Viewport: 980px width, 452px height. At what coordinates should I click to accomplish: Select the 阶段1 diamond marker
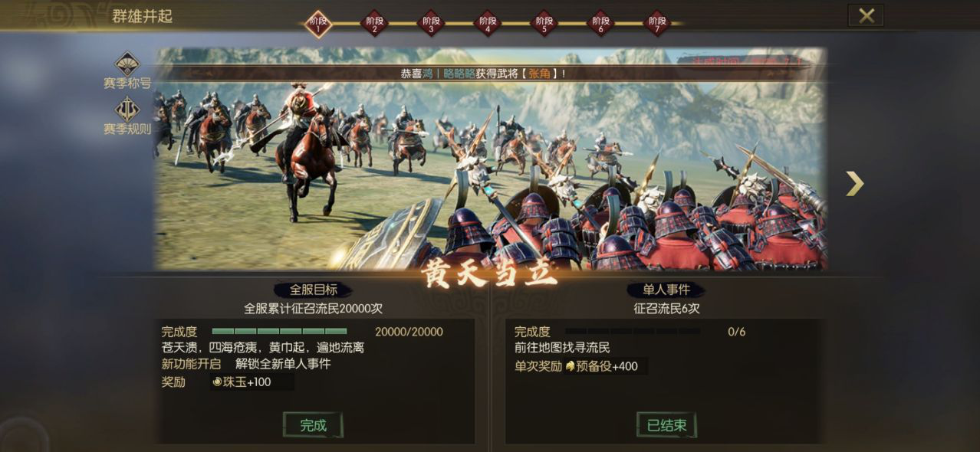pos(318,23)
